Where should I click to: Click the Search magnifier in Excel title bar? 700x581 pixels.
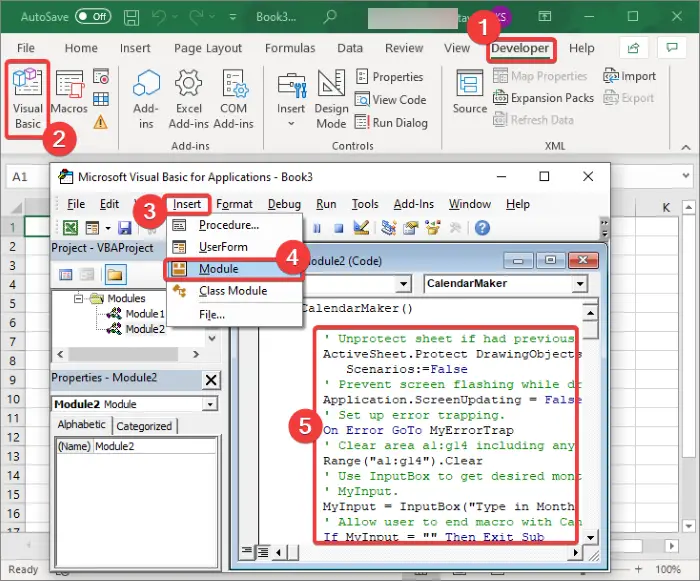[329, 17]
